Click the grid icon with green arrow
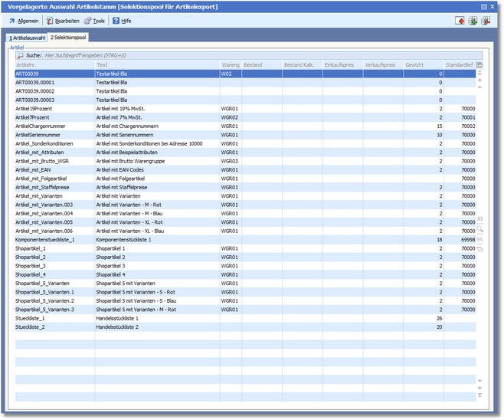Image resolution: width=504 pixels, height=420 pixels. 473,21
